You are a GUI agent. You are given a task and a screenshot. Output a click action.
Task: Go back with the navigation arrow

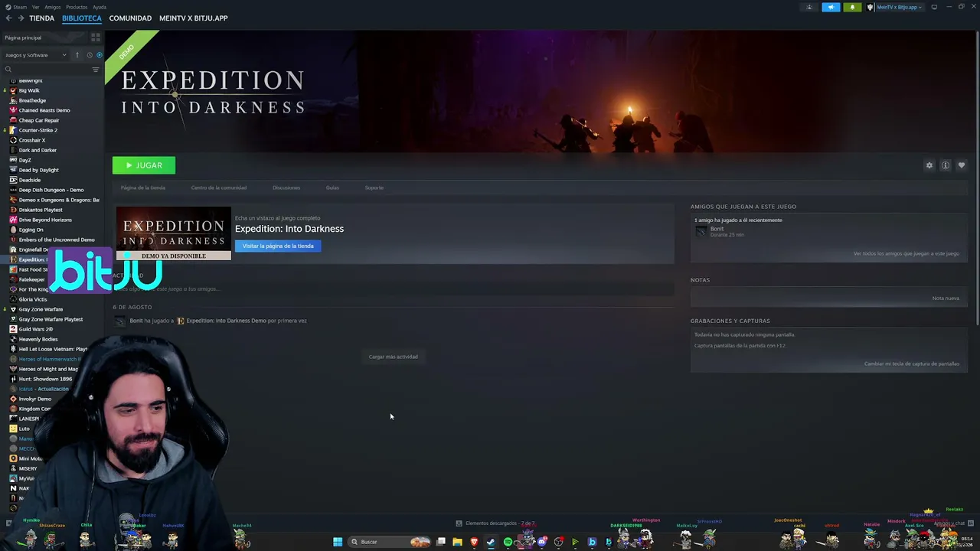[8, 18]
